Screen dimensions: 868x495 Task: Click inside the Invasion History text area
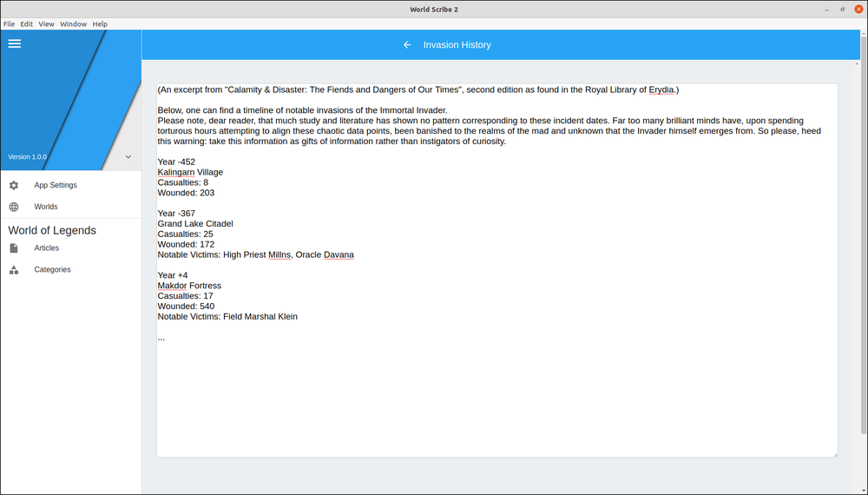click(497, 271)
